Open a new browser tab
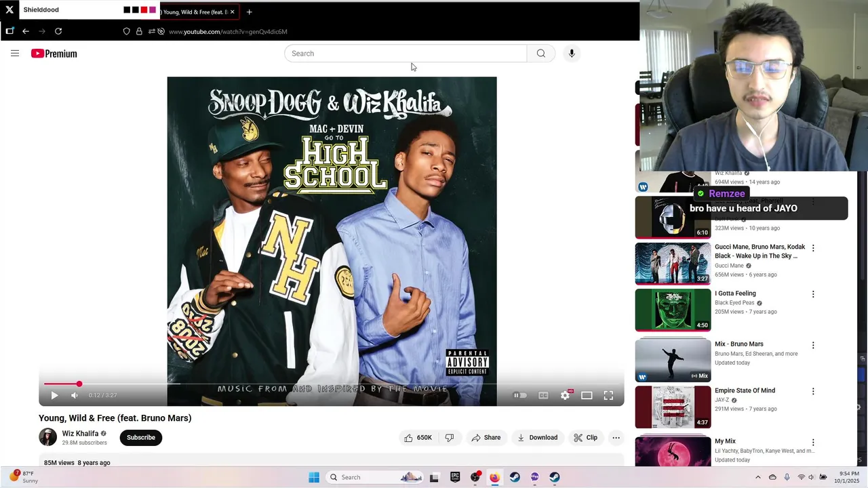Image resolution: width=868 pixels, height=488 pixels. (x=249, y=12)
